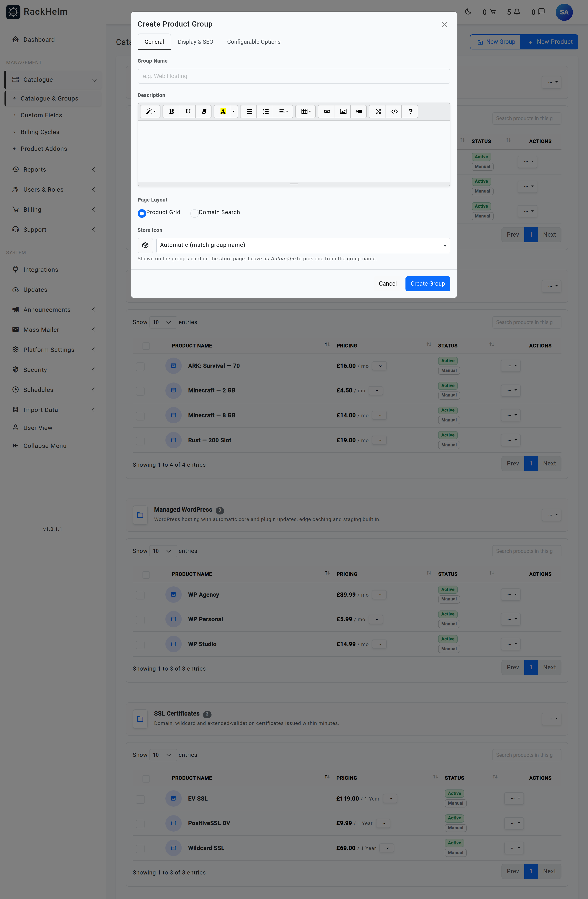Switch editor to code view
The height and width of the screenshot is (899, 588).
(394, 111)
